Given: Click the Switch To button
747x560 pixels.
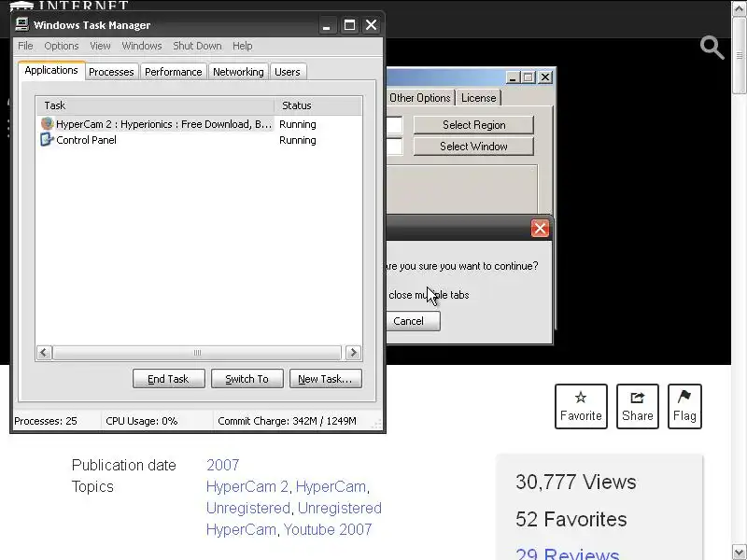Looking at the screenshot, I should [x=247, y=379].
